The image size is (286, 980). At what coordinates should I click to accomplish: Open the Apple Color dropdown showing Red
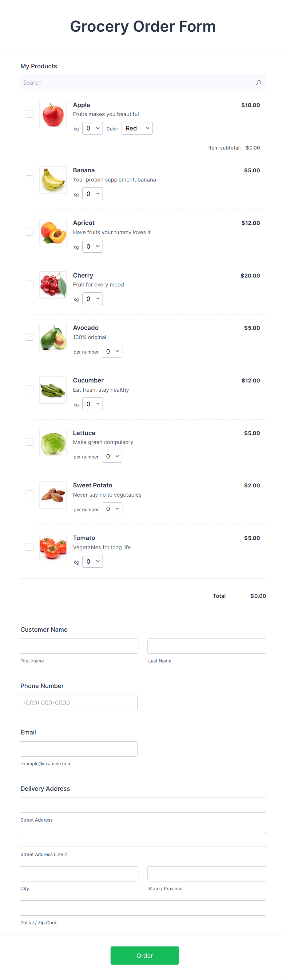coord(137,128)
